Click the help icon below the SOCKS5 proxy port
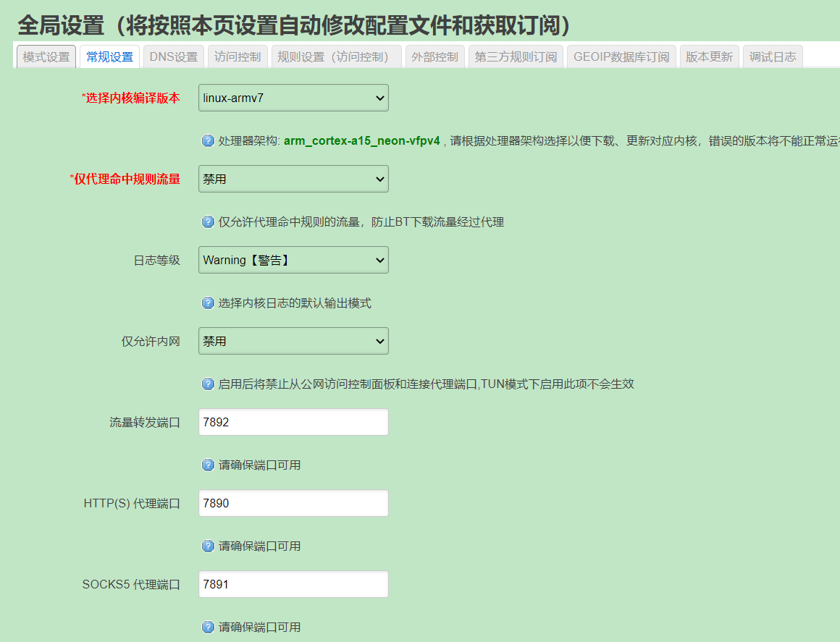Screen dimensions: 840x642 pyautogui.click(x=208, y=627)
